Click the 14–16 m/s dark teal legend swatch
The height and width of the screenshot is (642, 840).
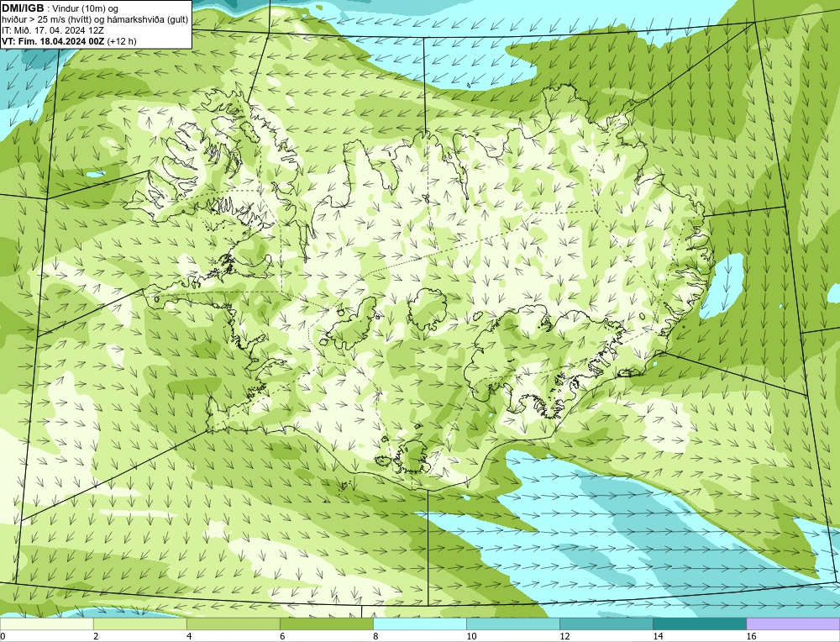click(x=699, y=624)
